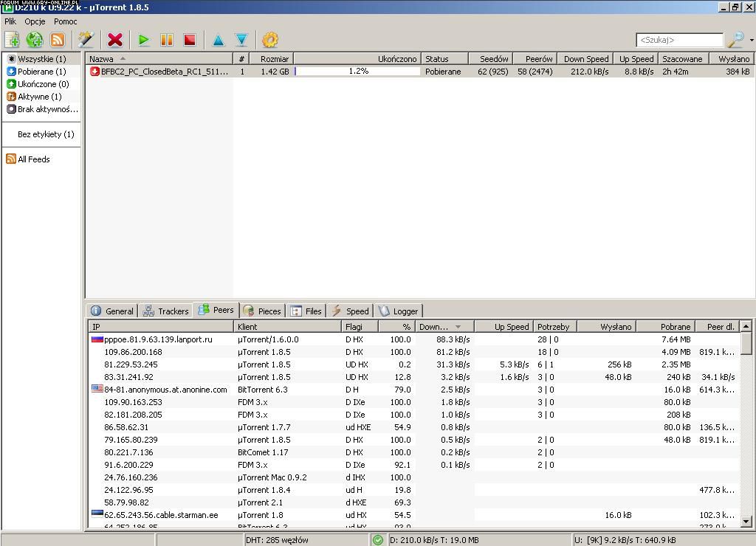
Task: Open the search engine dropdown arrow
Action: [751, 40]
